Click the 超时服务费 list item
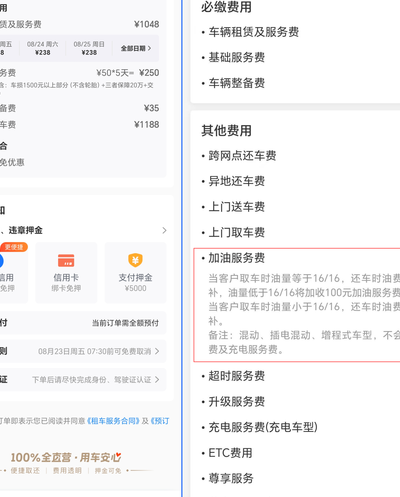This screenshot has height=497, width=400. 237,376
